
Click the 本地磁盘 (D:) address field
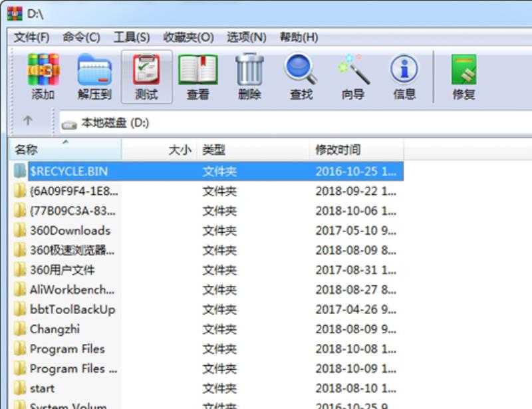pyautogui.click(x=295, y=123)
